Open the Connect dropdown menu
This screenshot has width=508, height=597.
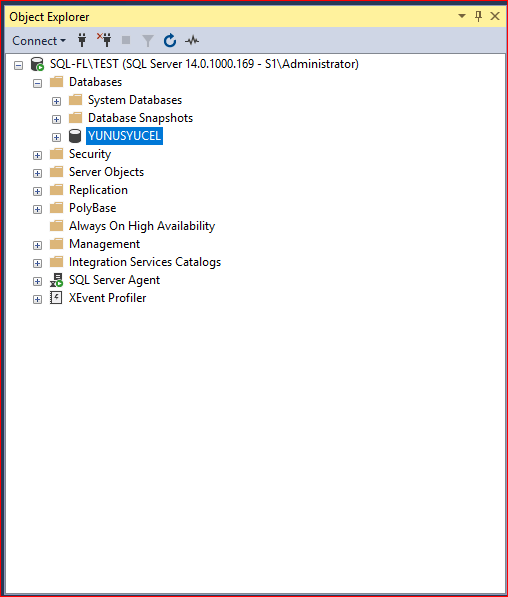click(x=39, y=40)
